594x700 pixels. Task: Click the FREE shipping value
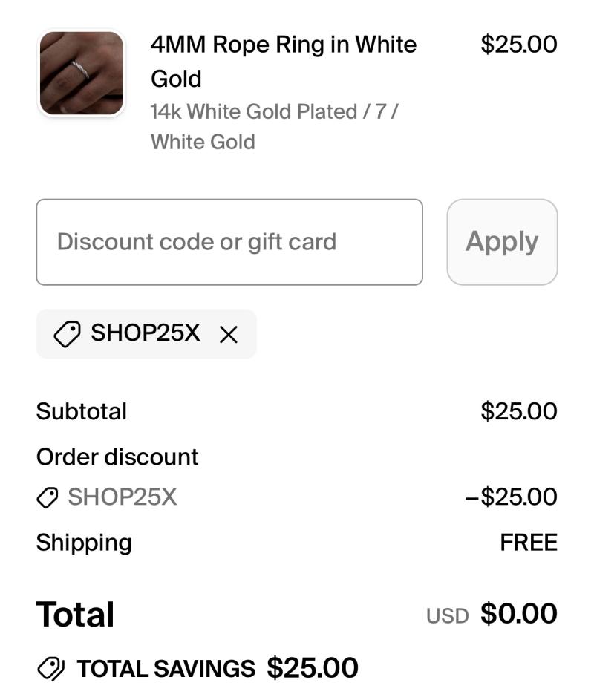coord(528,543)
